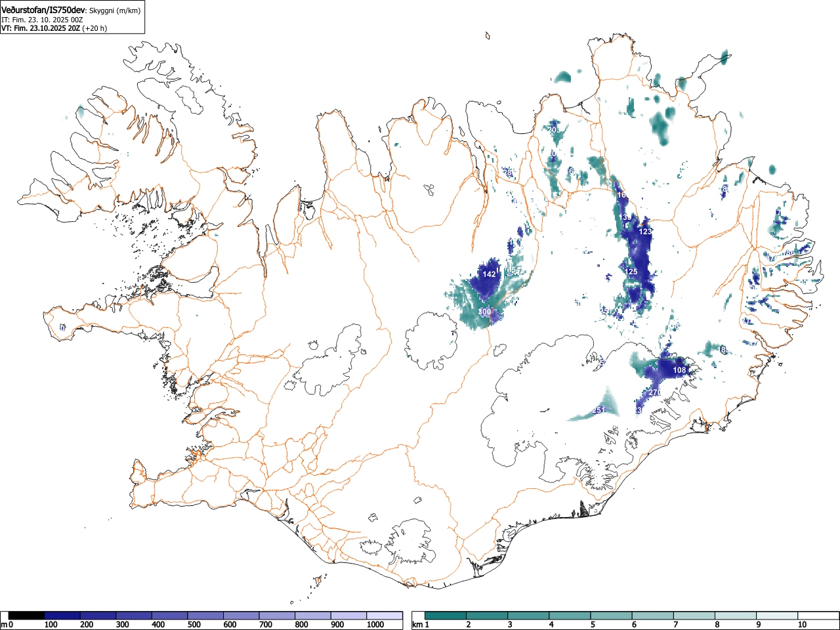Screen dimensions: 840x630
Task: Choose the pale swatch between 7 and 8 km
Action: coord(694,616)
